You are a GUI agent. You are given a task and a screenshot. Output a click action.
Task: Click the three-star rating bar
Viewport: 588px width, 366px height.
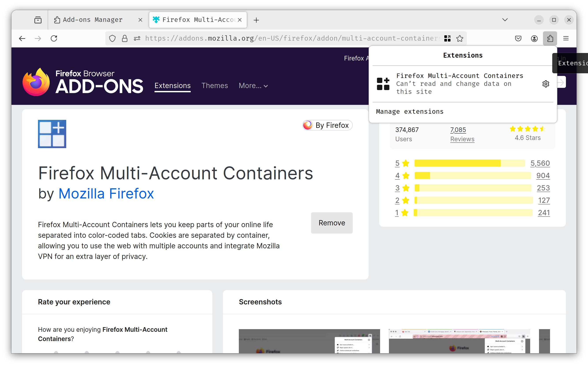point(473,188)
